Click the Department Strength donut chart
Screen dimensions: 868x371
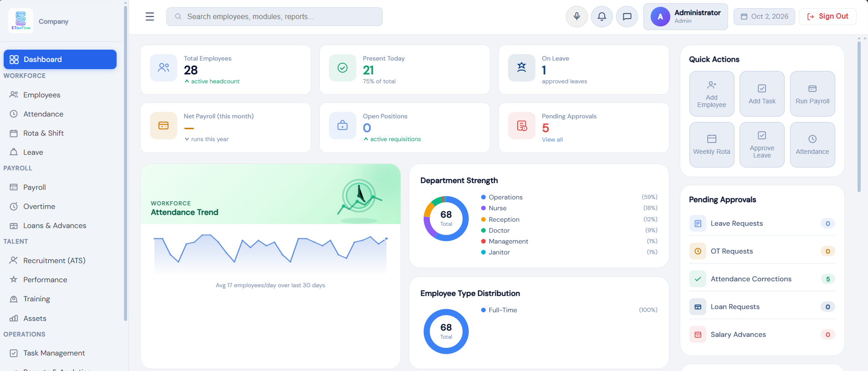446,219
